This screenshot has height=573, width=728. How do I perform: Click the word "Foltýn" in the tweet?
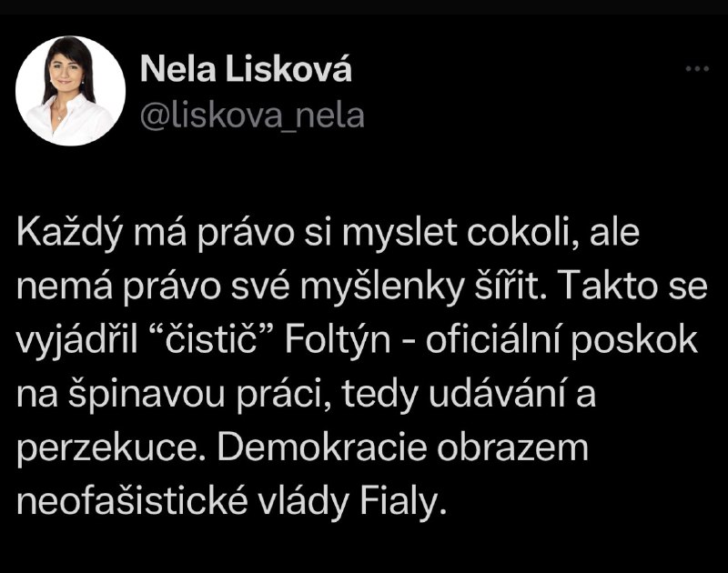point(338,340)
